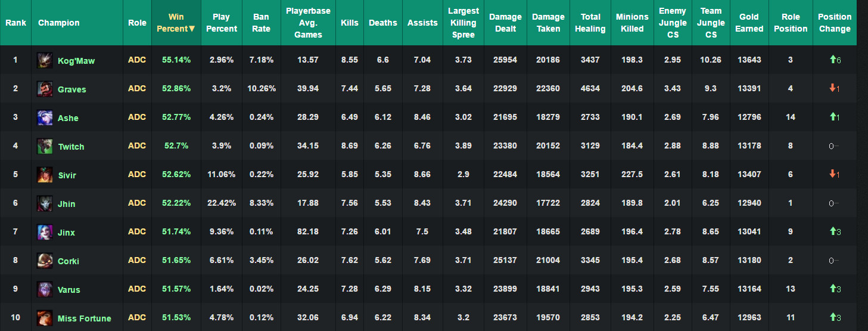
Task: Click Kog'Maw win percent 55.14%
Action: coord(176,60)
